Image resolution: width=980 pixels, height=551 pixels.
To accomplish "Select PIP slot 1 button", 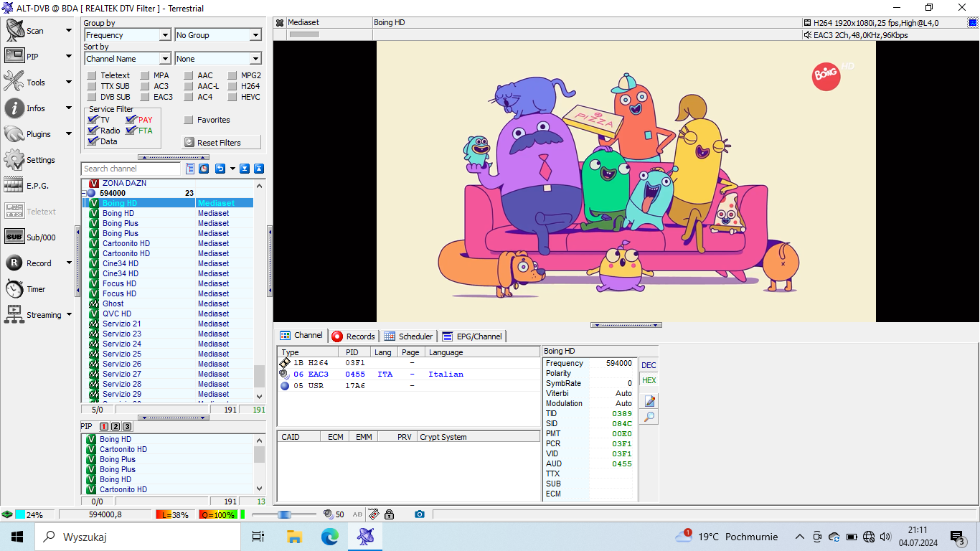I will point(104,426).
